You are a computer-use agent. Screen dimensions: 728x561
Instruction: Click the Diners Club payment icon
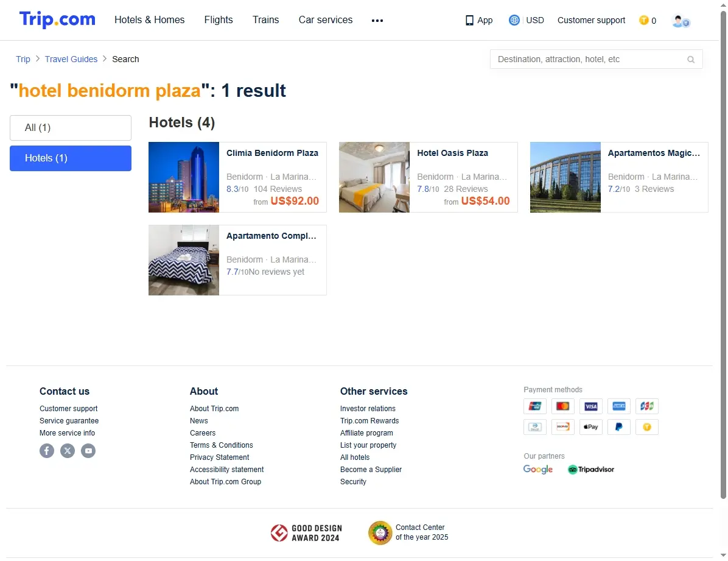coord(535,426)
